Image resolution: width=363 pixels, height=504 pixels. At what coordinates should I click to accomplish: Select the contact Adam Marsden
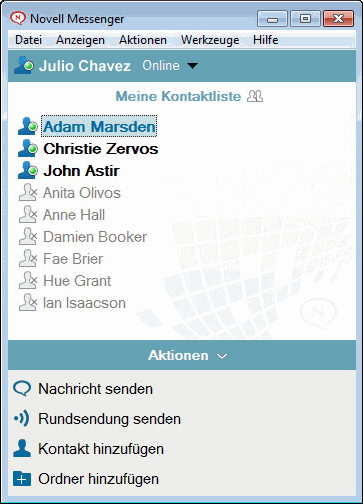(x=99, y=126)
